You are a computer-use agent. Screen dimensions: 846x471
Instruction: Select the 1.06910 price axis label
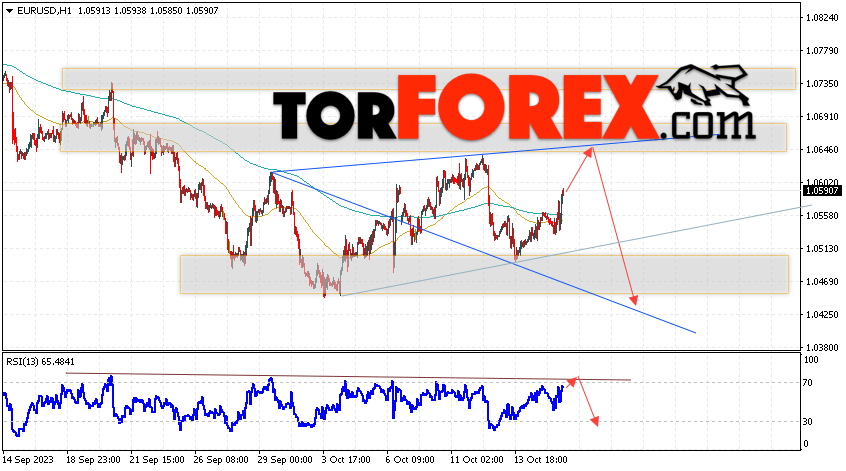[x=822, y=117]
